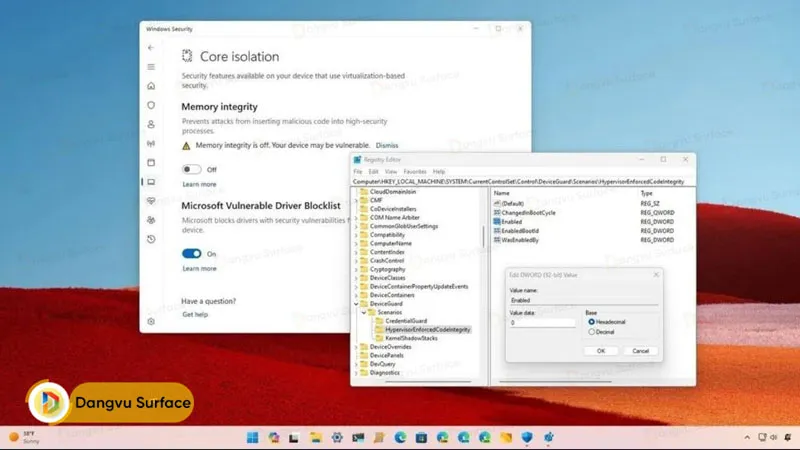The height and width of the screenshot is (450, 800).
Task: Open File Explorer from the taskbar
Action: [315, 437]
